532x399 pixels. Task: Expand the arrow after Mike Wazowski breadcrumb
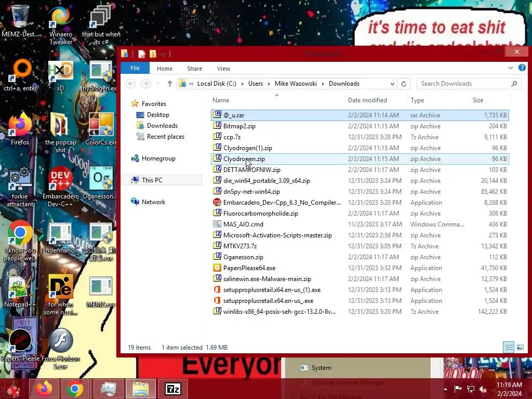click(x=323, y=84)
